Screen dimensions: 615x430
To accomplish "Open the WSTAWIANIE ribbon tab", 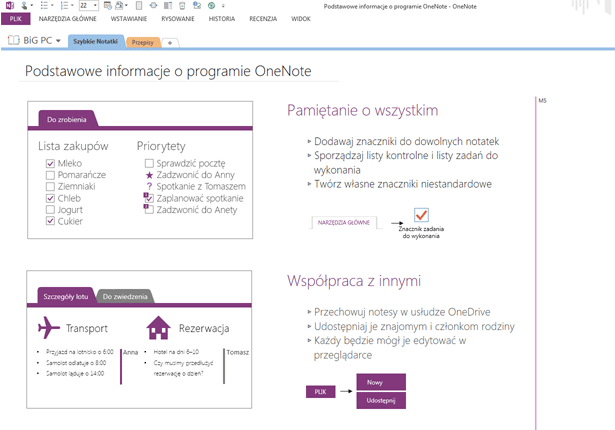I will [129, 19].
